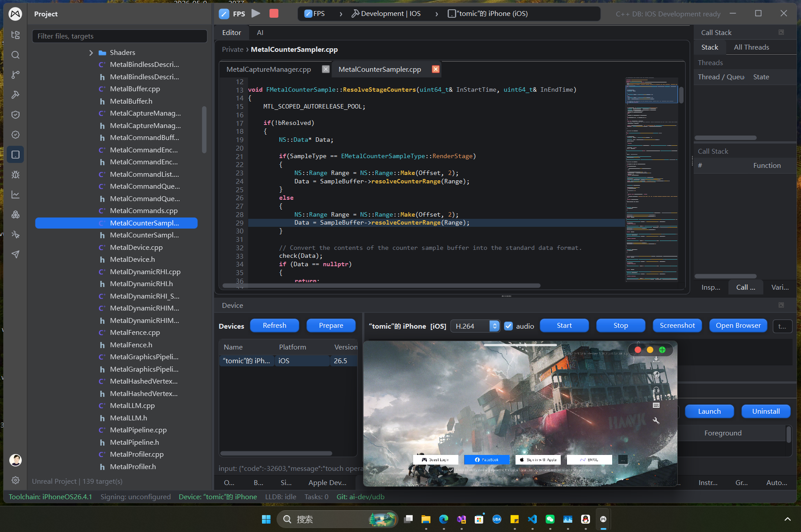Open the Apple Dev... bottom tab

click(x=328, y=483)
